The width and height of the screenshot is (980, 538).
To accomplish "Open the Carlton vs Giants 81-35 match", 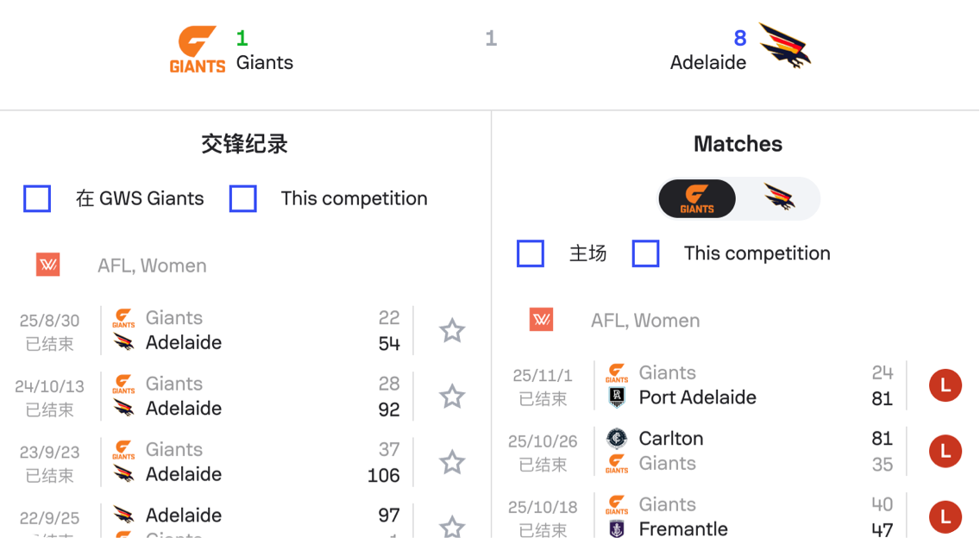I will (x=742, y=451).
